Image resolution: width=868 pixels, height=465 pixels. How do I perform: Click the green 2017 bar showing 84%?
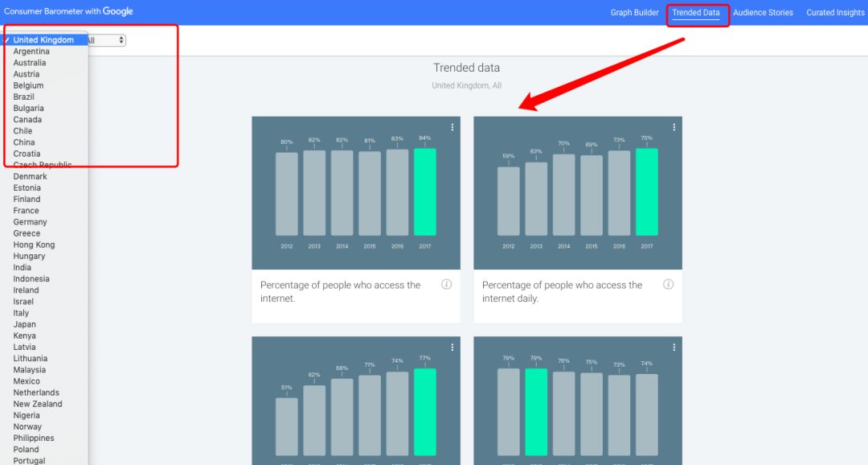pos(425,192)
